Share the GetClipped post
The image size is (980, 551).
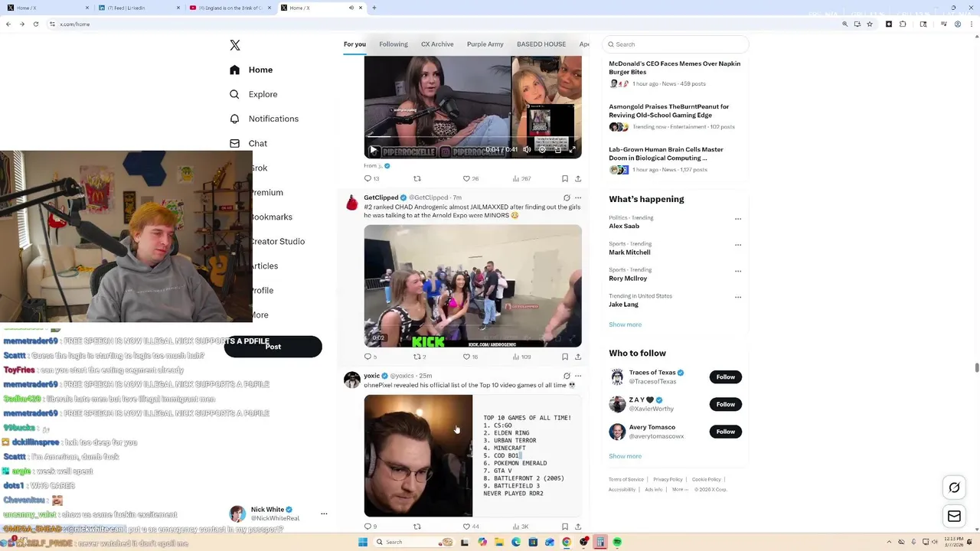click(x=578, y=357)
